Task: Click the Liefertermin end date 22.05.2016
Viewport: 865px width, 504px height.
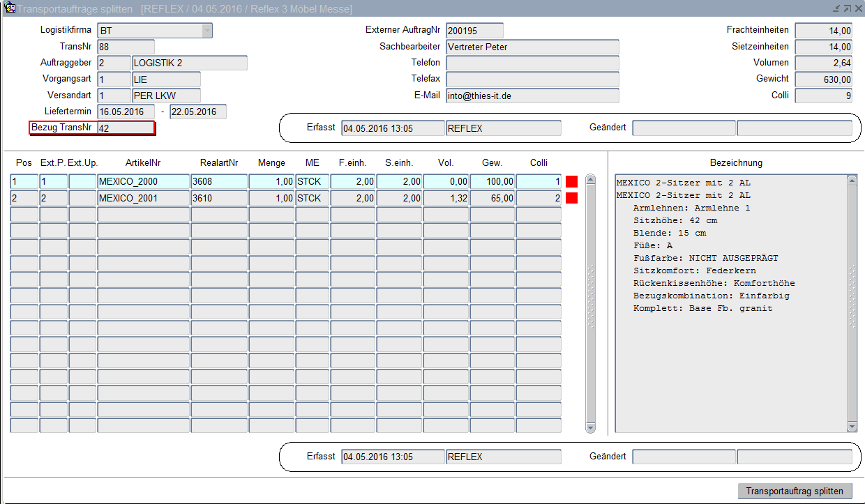Action: (198, 112)
